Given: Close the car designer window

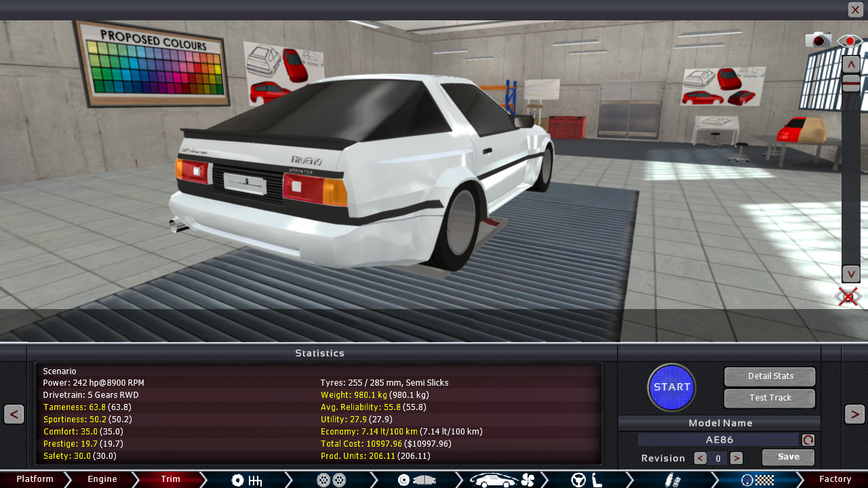Looking at the screenshot, I should (x=855, y=9).
